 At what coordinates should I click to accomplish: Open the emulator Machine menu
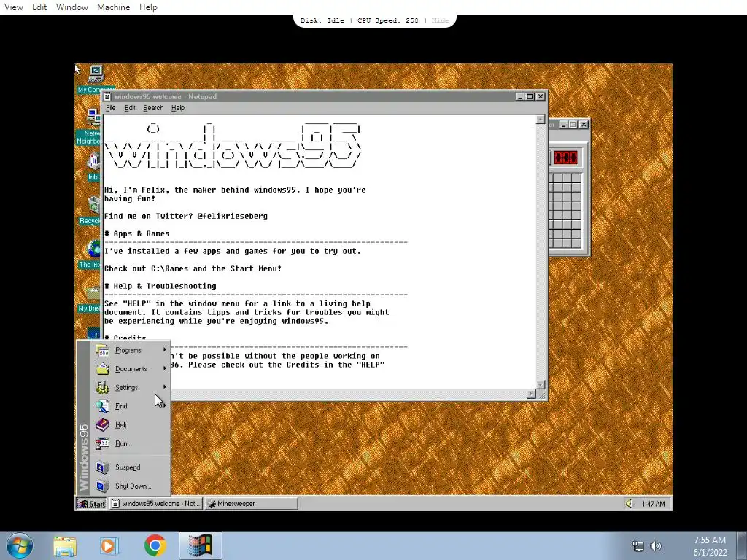(x=113, y=7)
